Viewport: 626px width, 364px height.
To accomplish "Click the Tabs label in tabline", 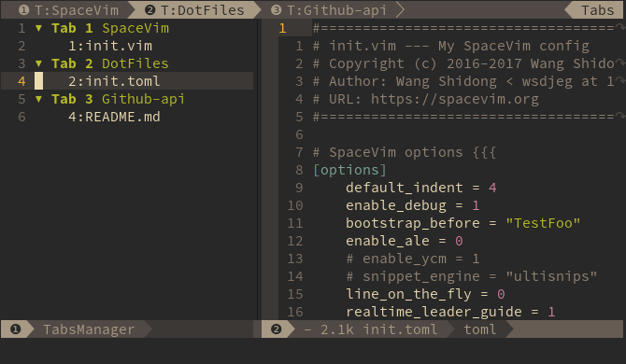I will [597, 10].
